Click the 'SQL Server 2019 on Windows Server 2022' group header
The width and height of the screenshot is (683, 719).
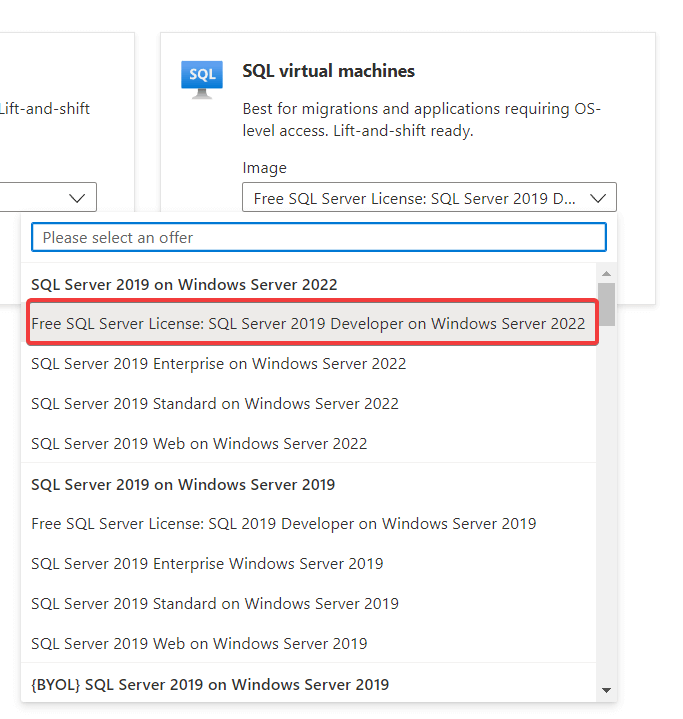pyautogui.click(x=184, y=285)
